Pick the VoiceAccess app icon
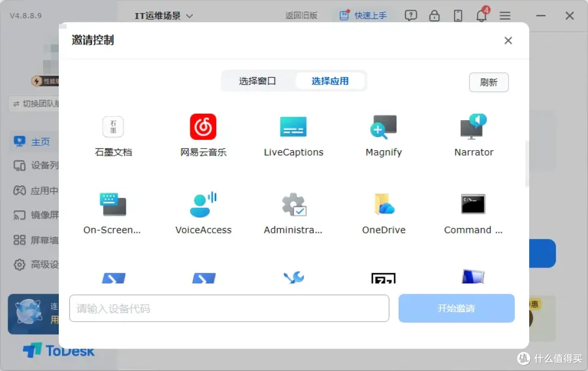 [203, 204]
